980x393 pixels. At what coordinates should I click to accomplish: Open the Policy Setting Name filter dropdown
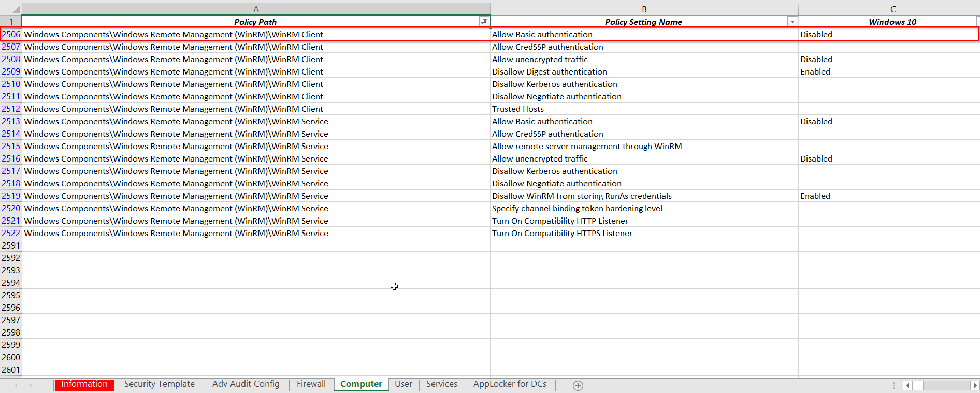pos(792,21)
